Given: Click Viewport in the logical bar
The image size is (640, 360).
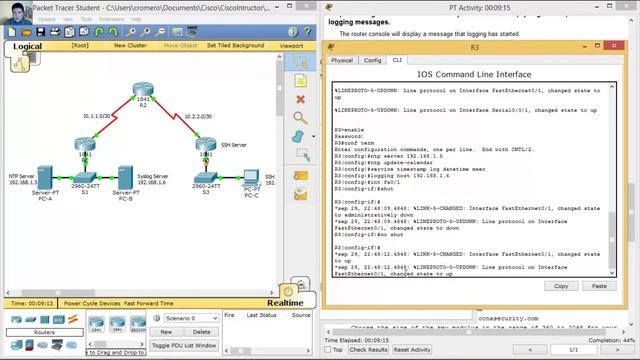Looking at the screenshot, I should [x=291, y=46].
